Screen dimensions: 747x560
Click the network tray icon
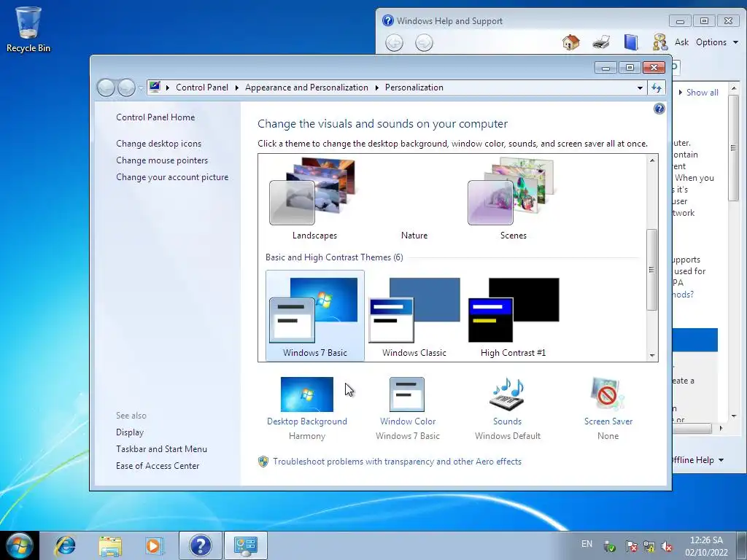(x=649, y=547)
